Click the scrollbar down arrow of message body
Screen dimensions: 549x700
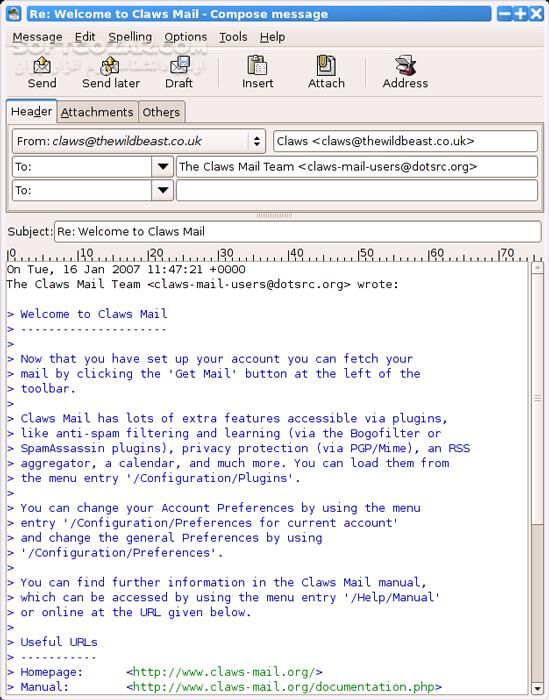(537, 688)
